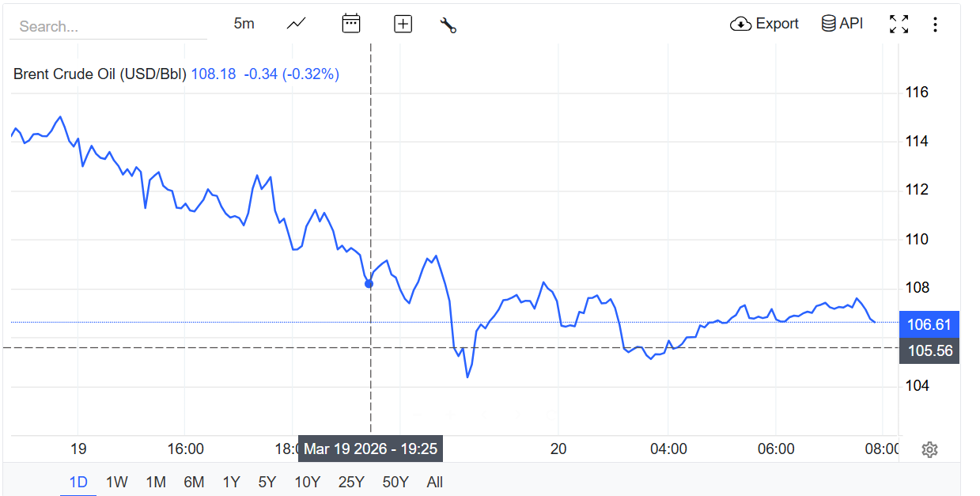This screenshot has height=496, width=980.
Task: Click the cloud Export icon
Action: [x=740, y=24]
